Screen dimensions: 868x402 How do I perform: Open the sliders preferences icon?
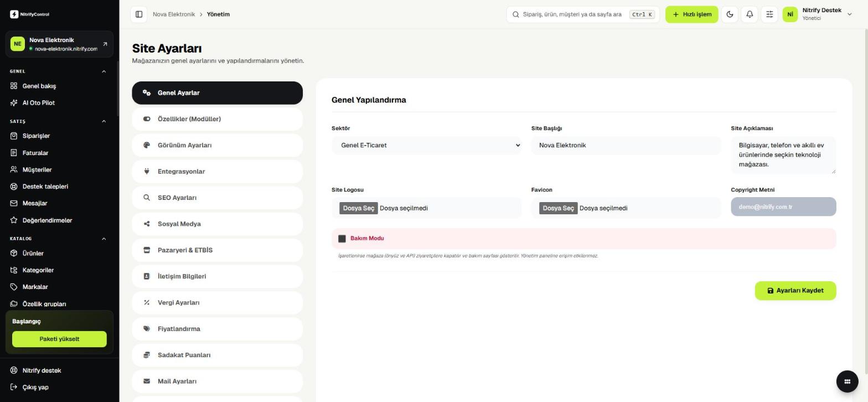tap(769, 14)
